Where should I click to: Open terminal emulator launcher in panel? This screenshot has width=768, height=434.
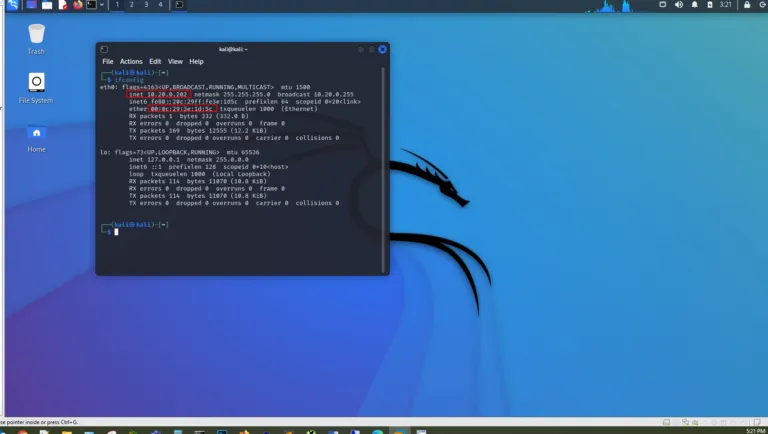click(92, 5)
